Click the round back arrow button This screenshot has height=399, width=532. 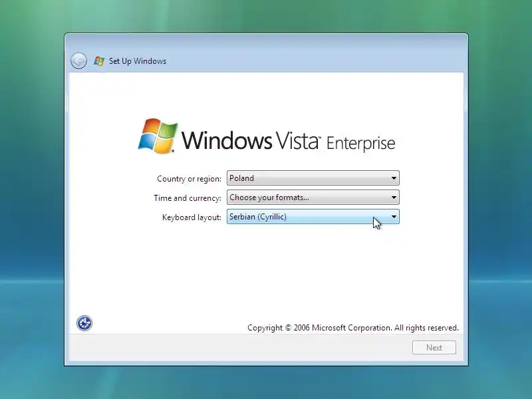pos(78,61)
